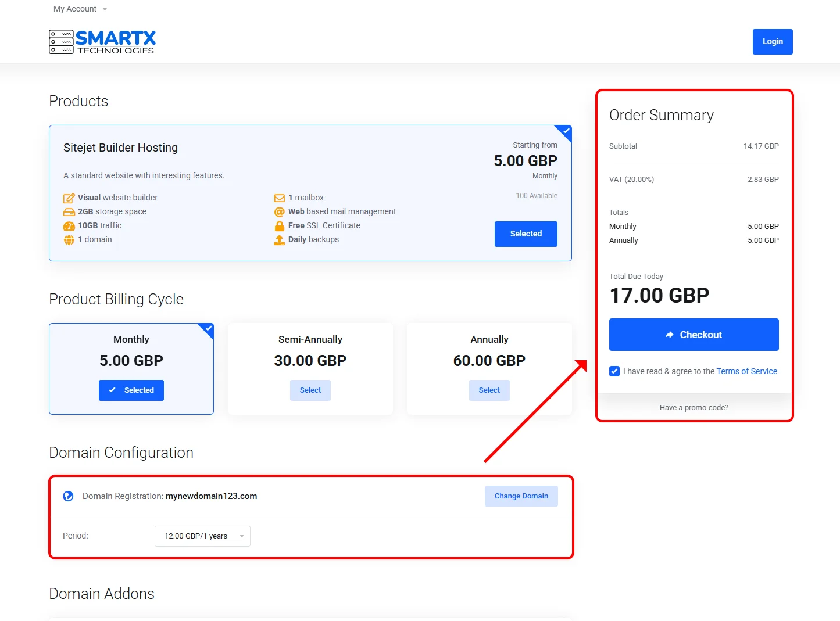The width and height of the screenshot is (840, 621).
Task: Click the Web based mail @ icon
Action: pos(279,212)
